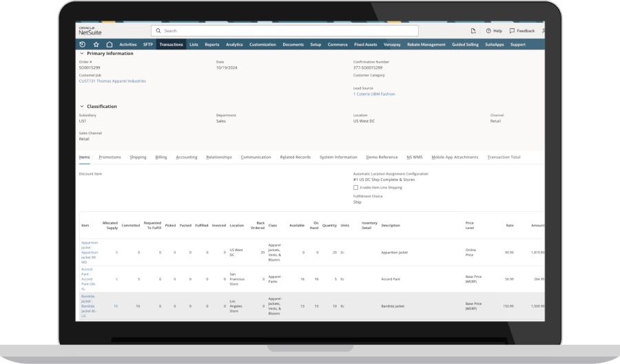Open the SFTP menu
Viewport: 620px width, 364px height.
(148, 45)
